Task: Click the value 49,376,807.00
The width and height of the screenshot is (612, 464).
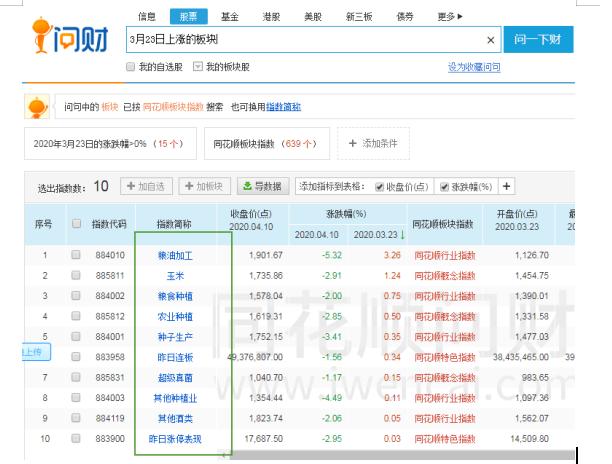Action: (256, 357)
